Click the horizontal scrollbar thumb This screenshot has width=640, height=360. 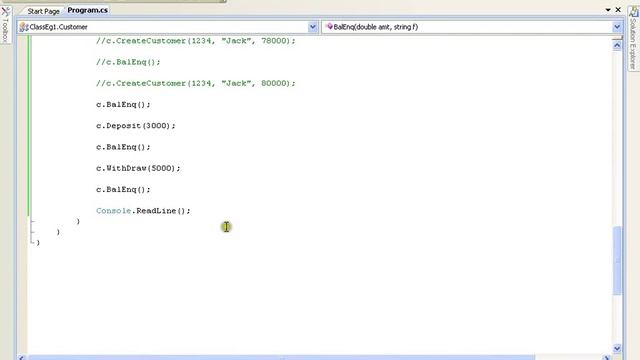(282, 358)
